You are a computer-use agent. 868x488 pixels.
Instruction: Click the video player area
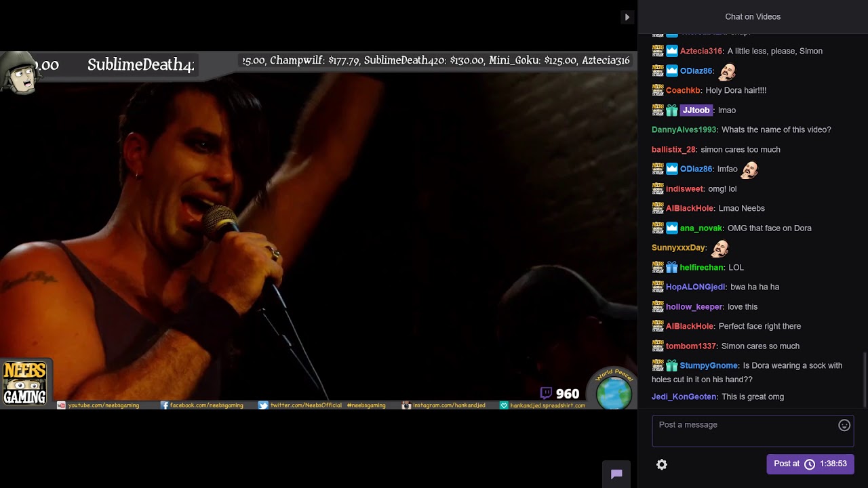(x=319, y=230)
